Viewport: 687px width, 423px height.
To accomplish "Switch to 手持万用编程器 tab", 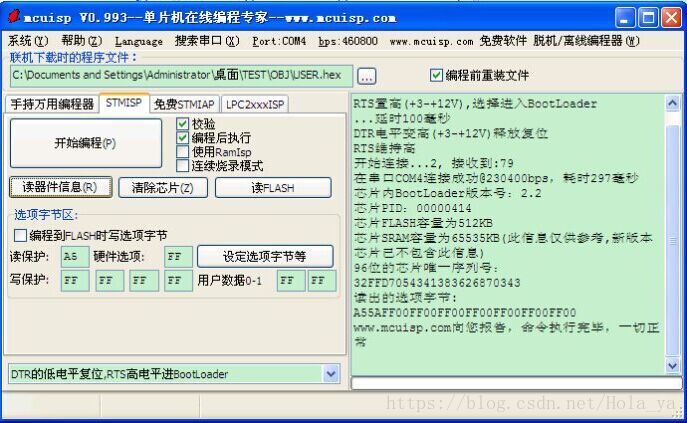I will click(x=52, y=104).
